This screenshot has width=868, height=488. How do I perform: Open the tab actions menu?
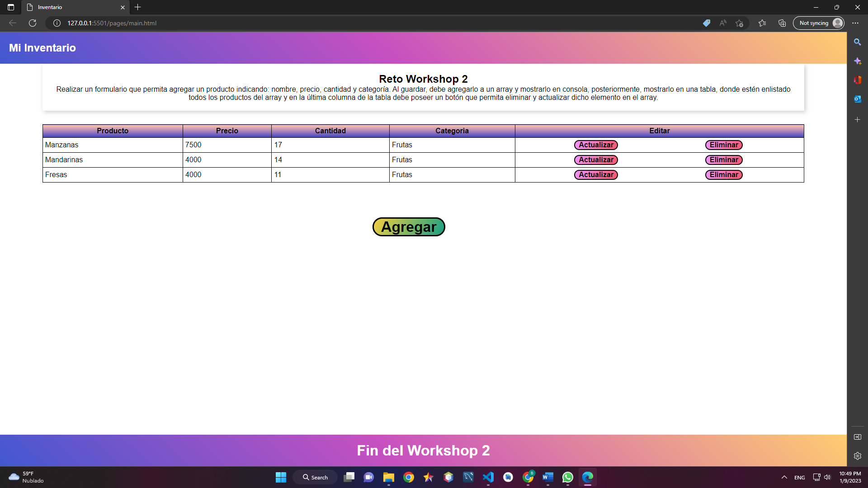pos(10,7)
